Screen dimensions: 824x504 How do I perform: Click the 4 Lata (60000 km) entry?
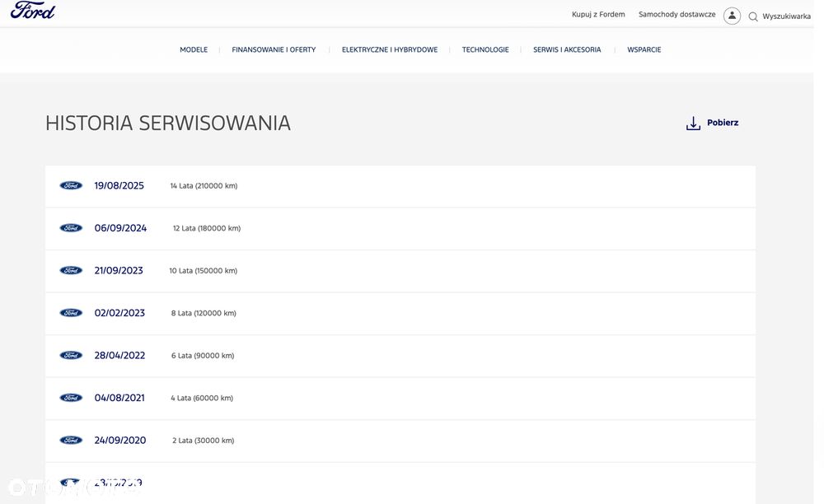click(x=202, y=399)
